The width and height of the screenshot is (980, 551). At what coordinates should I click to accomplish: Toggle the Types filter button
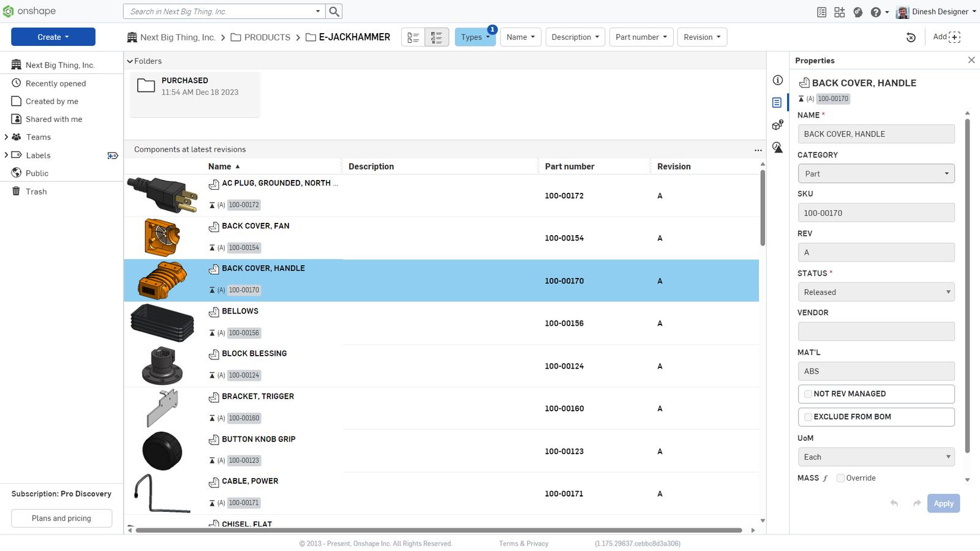[475, 37]
